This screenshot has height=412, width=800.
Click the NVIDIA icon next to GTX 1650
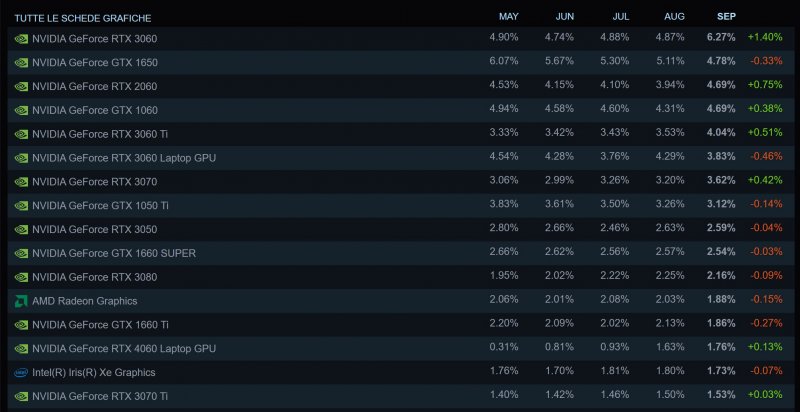click(21, 62)
